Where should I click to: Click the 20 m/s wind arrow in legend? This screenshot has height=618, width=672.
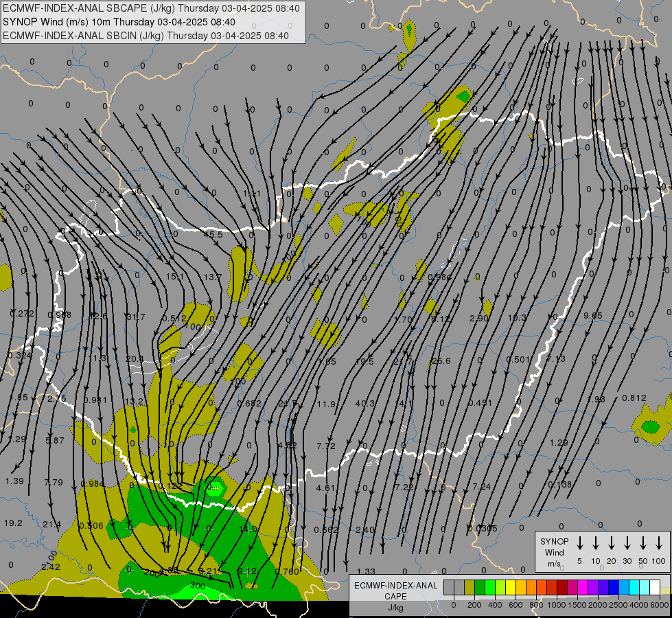(611, 543)
